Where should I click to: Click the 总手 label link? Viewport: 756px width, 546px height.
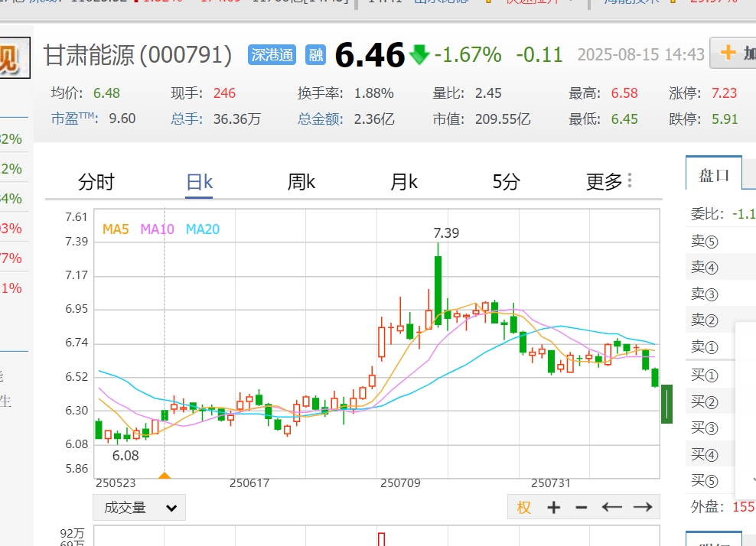[187, 119]
